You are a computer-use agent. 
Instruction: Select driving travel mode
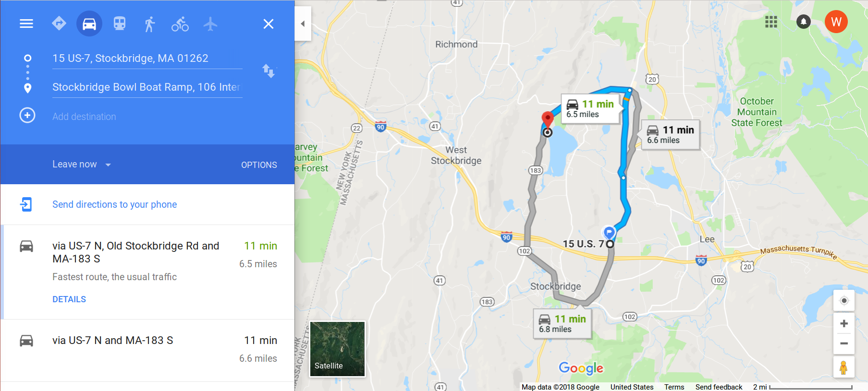[89, 23]
